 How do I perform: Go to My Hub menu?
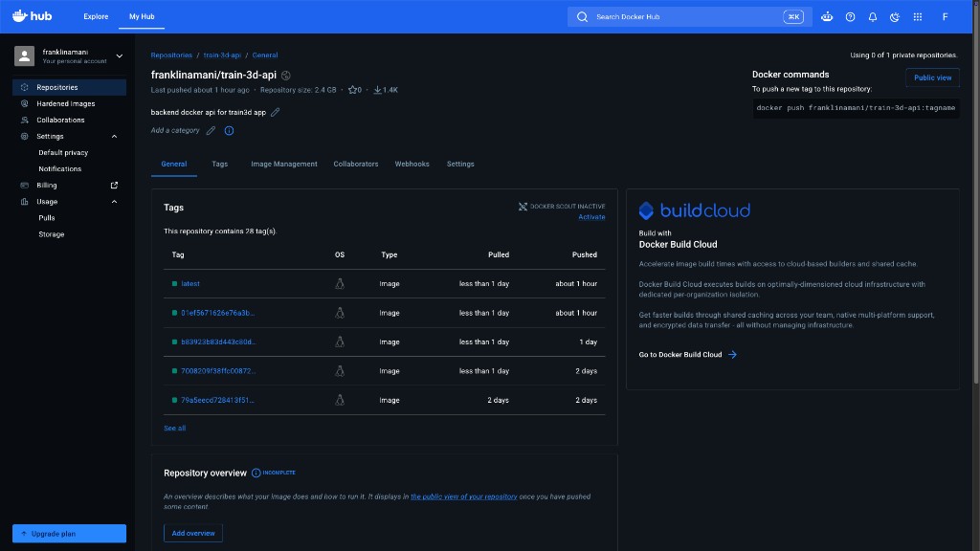142,17
